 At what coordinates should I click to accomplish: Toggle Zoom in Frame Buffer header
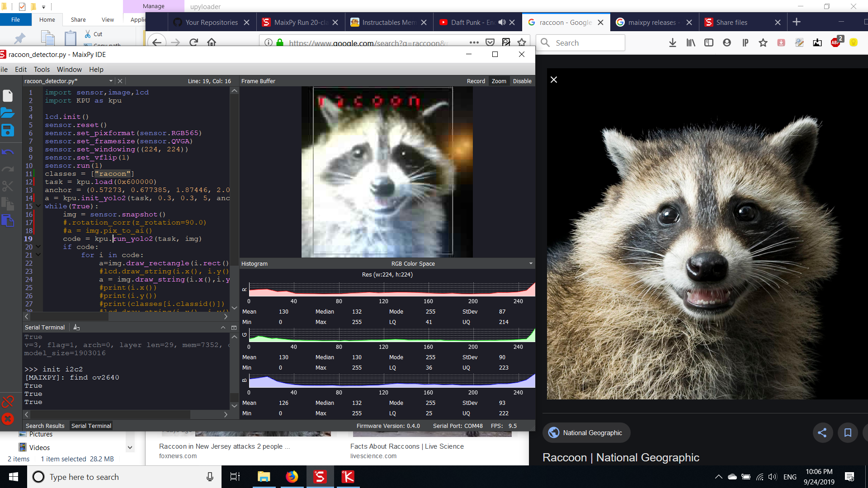coord(499,81)
